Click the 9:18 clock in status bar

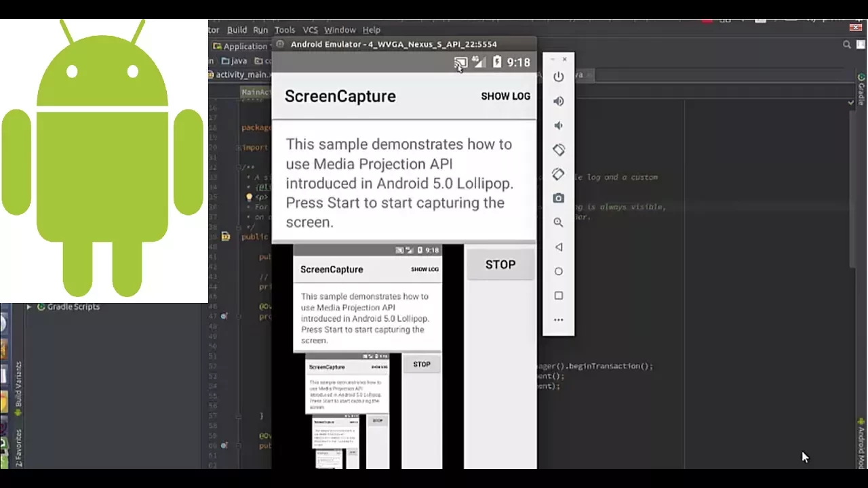[519, 62]
